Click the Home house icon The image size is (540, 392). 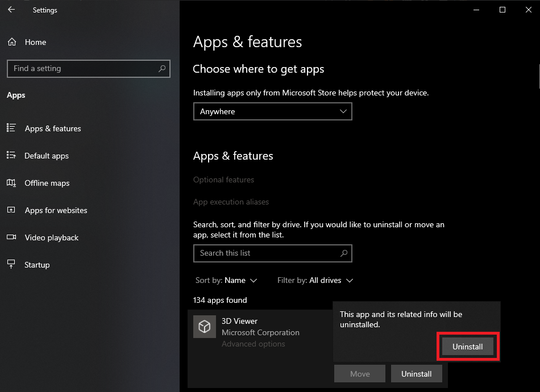click(12, 42)
